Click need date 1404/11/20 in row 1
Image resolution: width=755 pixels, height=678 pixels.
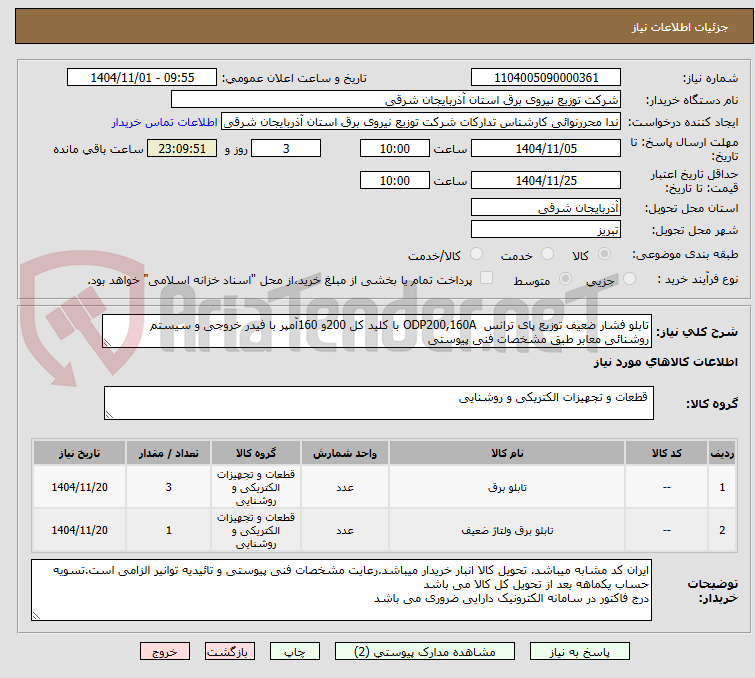(79, 487)
